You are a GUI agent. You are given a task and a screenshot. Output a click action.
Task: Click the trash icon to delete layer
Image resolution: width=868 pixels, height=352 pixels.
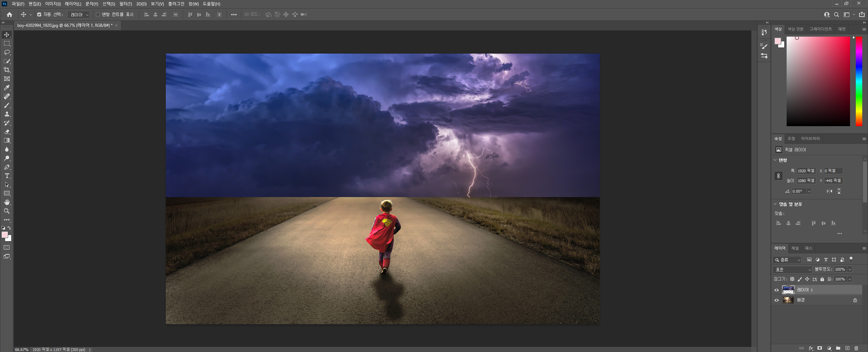856,348
